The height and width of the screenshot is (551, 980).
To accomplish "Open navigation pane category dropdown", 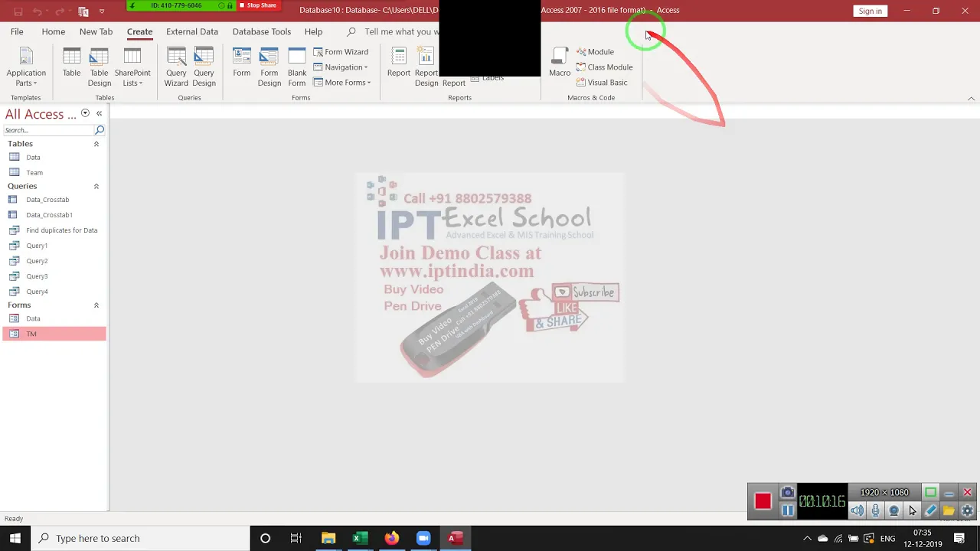I will point(85,113).
